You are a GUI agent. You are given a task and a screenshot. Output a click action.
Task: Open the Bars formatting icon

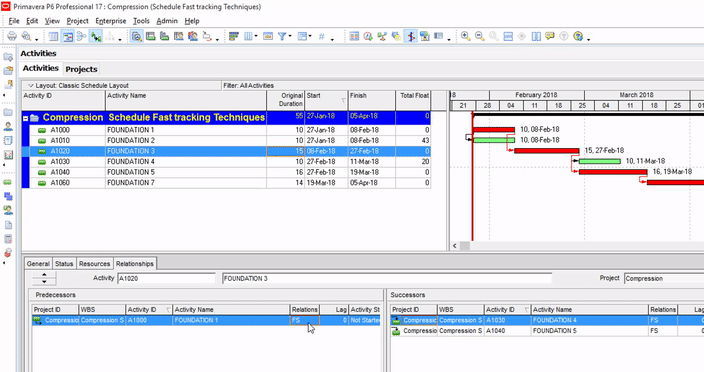point(233,36)
